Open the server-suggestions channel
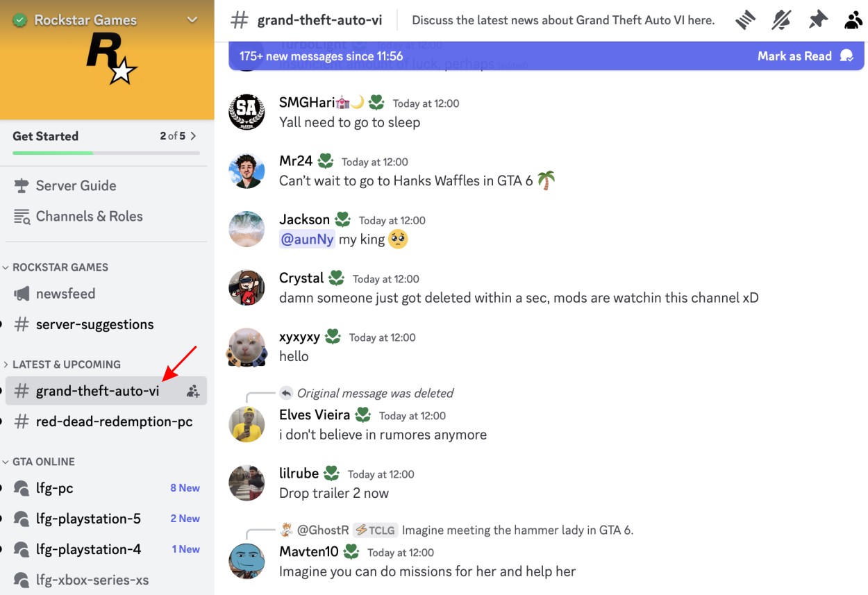This screenshot has width=868, height=595. (x=94, y=324)
